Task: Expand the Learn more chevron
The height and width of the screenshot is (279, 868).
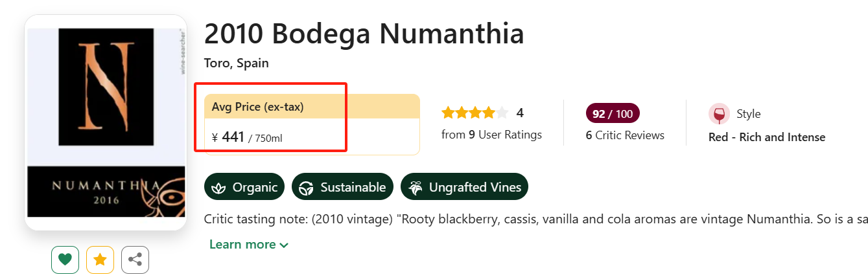Action: (284, 245)
